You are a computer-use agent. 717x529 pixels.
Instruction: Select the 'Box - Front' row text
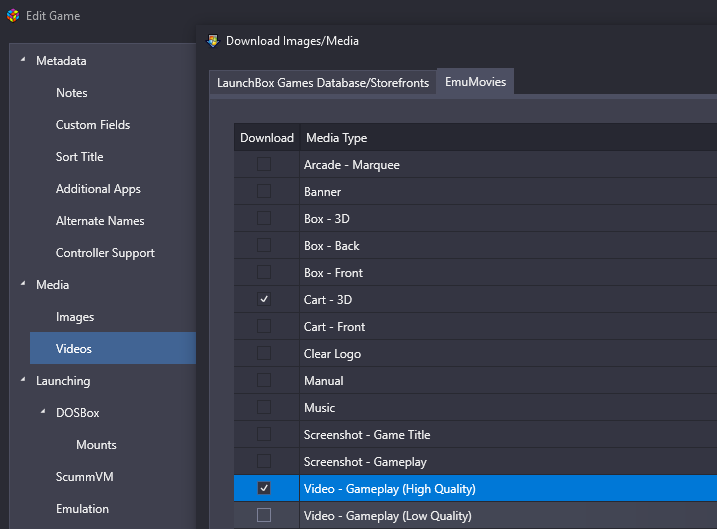[333, 273]
